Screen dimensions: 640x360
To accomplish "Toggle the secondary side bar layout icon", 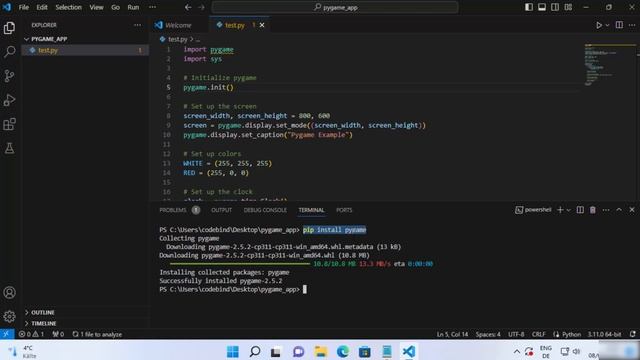I will coord(555,7).
